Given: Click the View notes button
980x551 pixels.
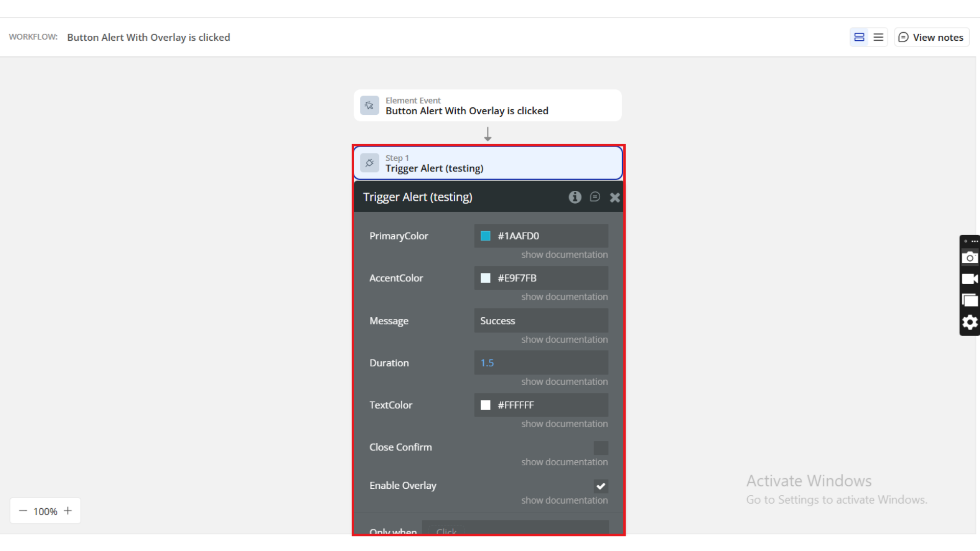Looking at the screenshot, I should pyautogui.click(x=932, y=37).
